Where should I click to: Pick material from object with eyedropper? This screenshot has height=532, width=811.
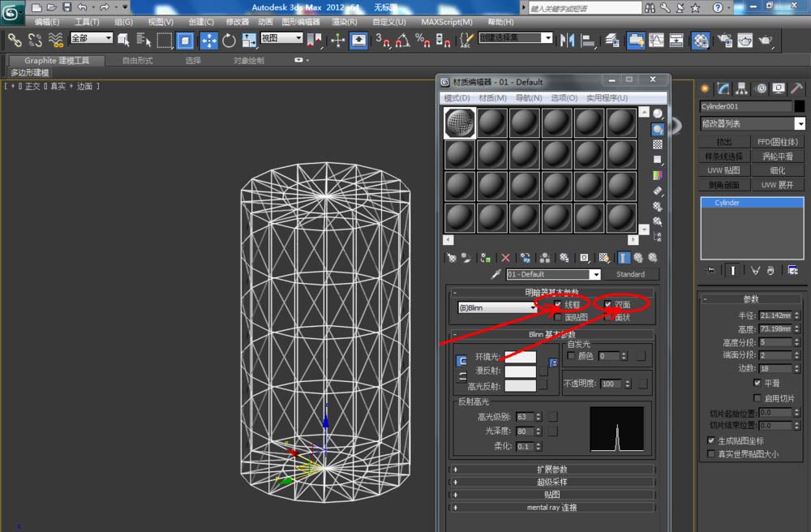click(x=497, y=274)
